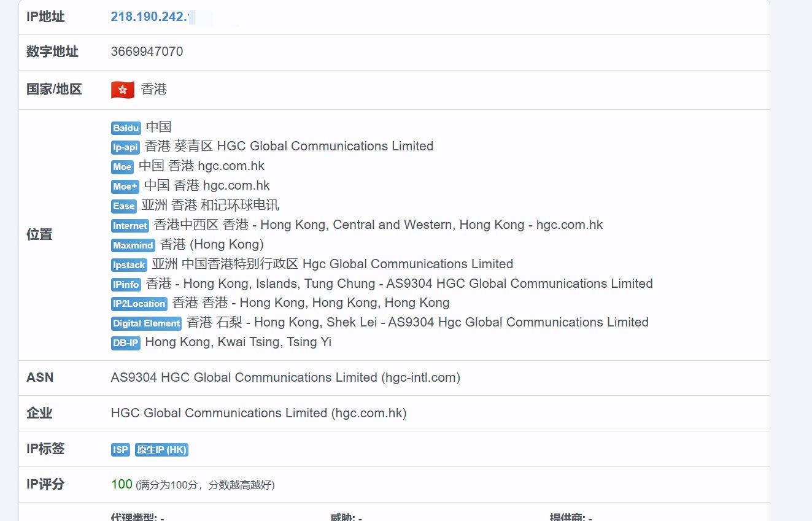Click the Moe+ source badge

point(125,187)
